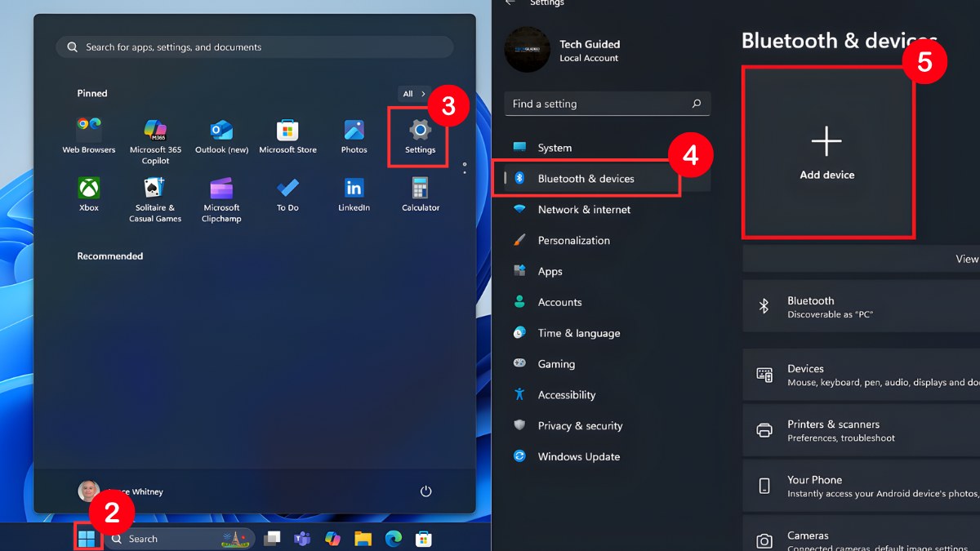Launch Microsoft Clipchamp
The height and width of the screenshot is (551, 980).
pos(221,199)
